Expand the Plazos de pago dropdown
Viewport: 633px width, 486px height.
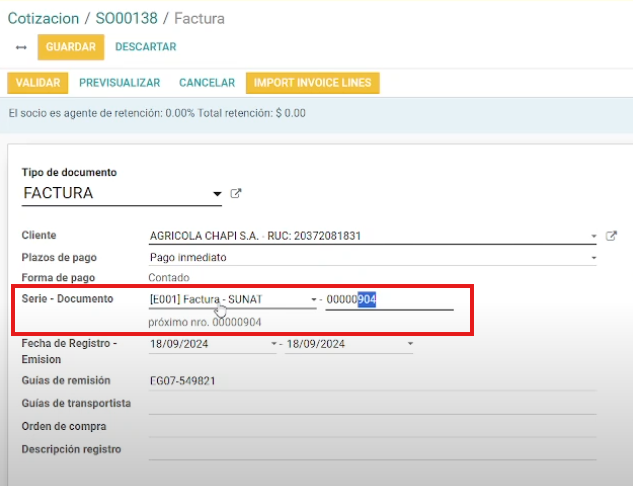(593, 258)
